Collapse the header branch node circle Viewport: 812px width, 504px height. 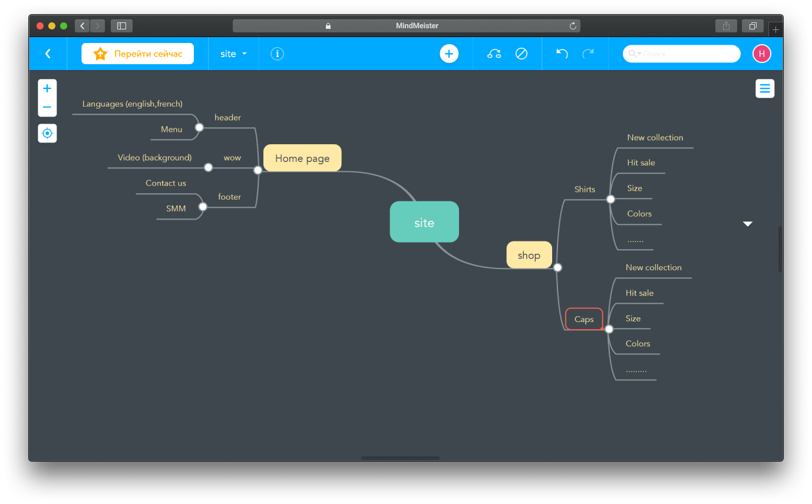point(199,127)
